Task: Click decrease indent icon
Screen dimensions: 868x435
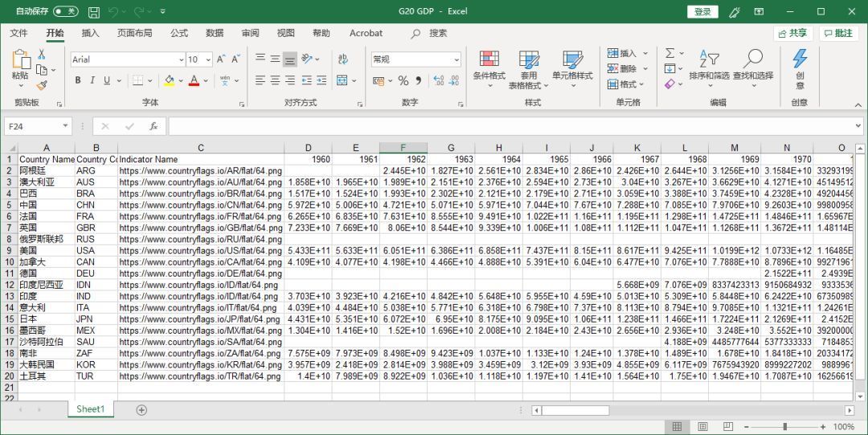Action: pos(307,81)
